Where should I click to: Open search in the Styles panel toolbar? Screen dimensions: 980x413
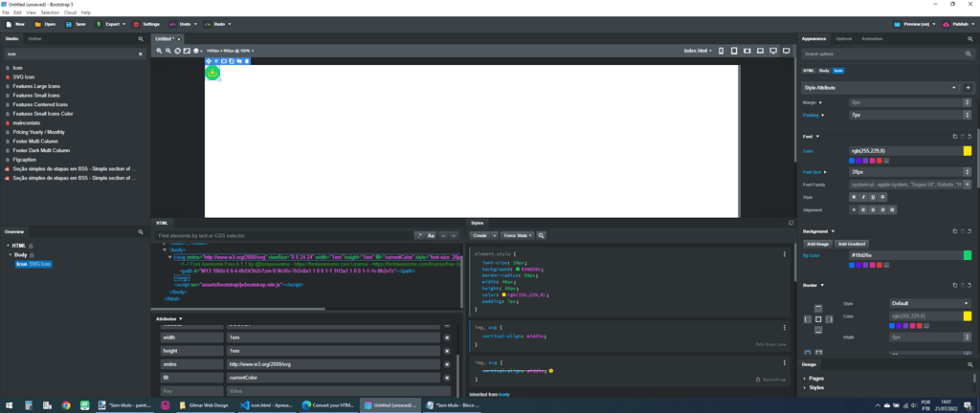[542, 236]
